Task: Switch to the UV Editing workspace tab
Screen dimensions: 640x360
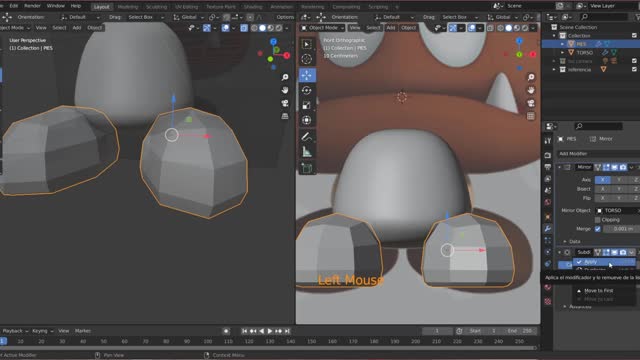Action: pos(187,7)
